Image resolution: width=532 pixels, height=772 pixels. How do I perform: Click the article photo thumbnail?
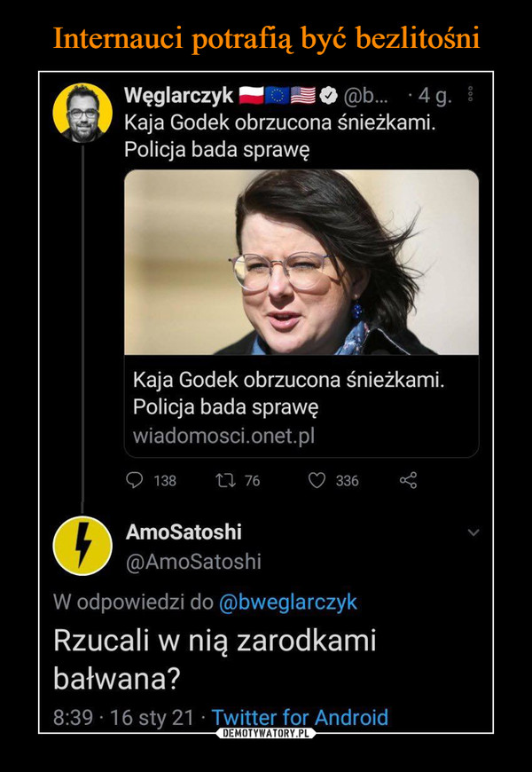[301, 262]
